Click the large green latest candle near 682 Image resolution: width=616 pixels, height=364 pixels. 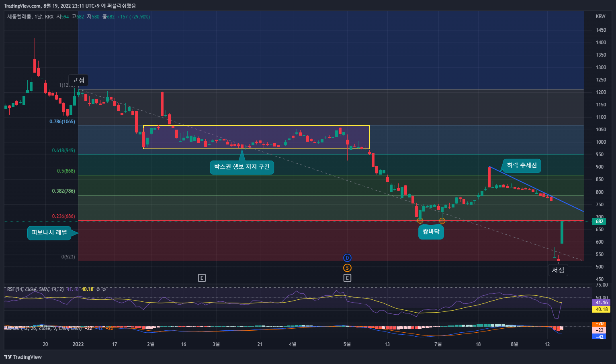click(562, 232)
